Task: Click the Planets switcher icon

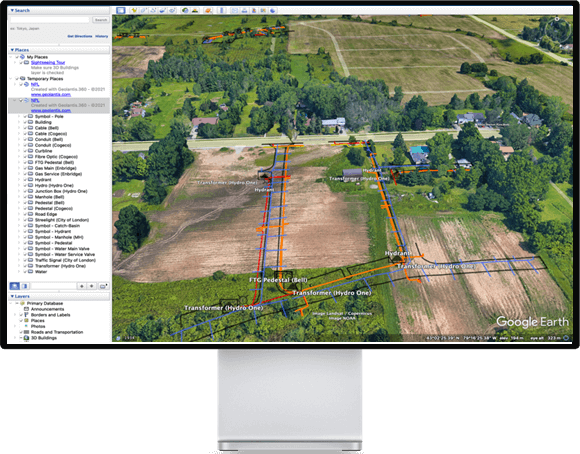Action: (208, 10)
